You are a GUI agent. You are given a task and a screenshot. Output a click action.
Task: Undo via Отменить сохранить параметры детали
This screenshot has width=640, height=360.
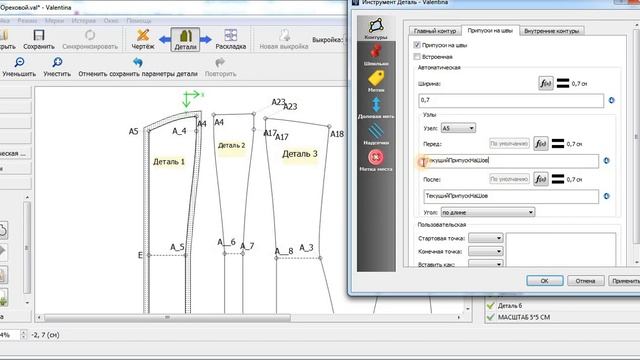(138, 62)
